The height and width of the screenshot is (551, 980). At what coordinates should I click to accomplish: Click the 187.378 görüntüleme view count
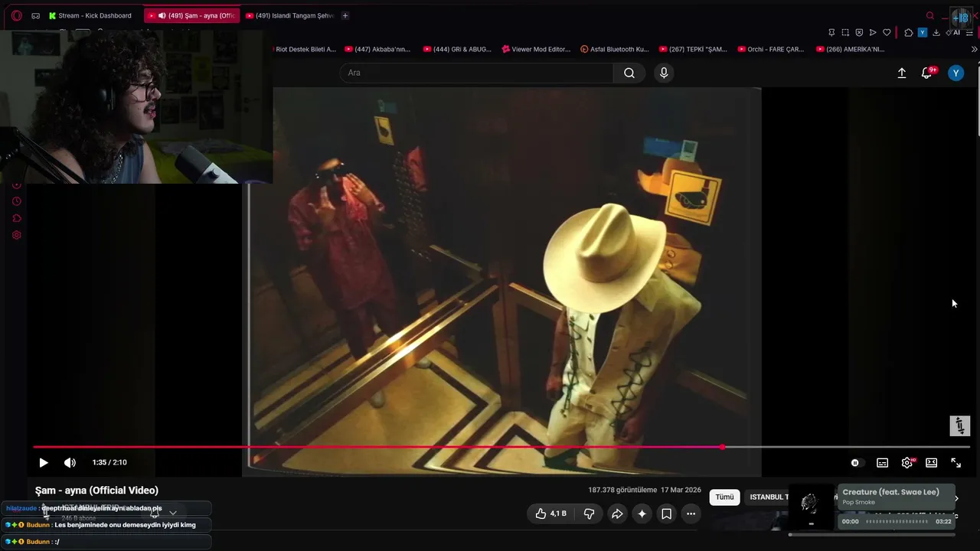tap(622, 490)
